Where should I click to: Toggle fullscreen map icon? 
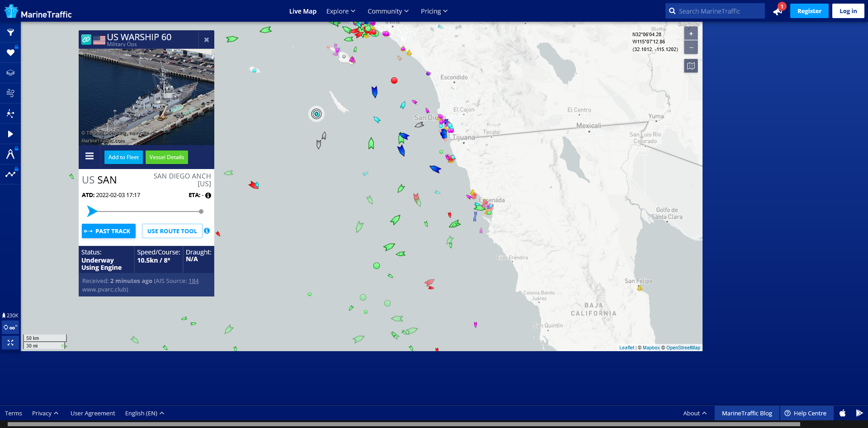click(x=10, y=343)
